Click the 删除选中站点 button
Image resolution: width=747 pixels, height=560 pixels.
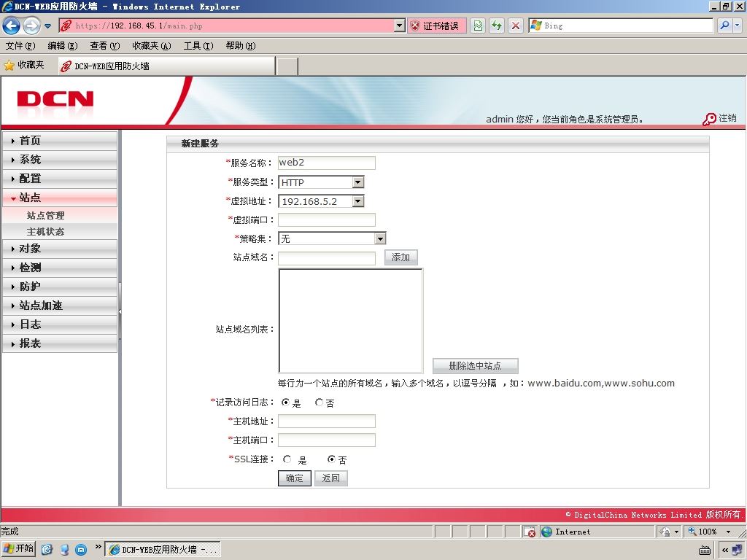(475, 366)
